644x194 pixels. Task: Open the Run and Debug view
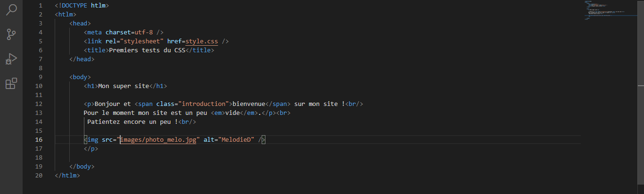click(x=11, y=59)
